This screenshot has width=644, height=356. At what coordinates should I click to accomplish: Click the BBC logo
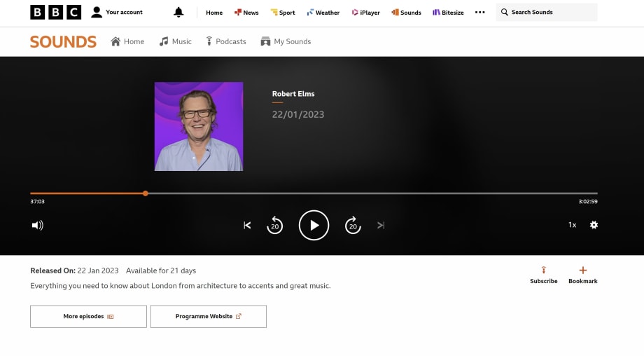point(55,13)
